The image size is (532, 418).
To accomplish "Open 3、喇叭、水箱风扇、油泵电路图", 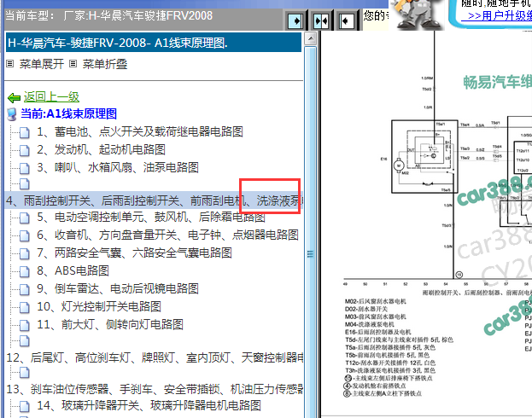I will coord(118,167).
